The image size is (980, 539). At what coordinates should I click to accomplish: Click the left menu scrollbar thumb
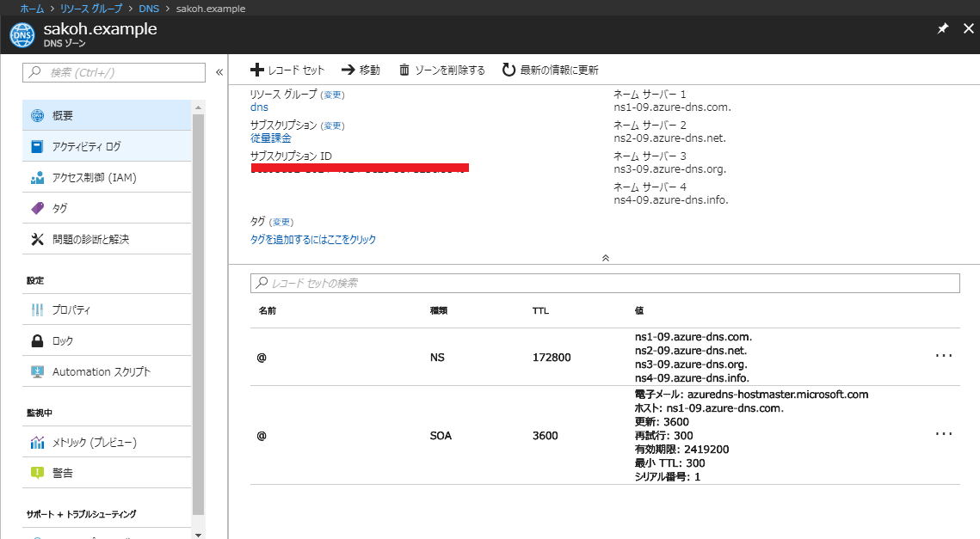coord(198,314)
